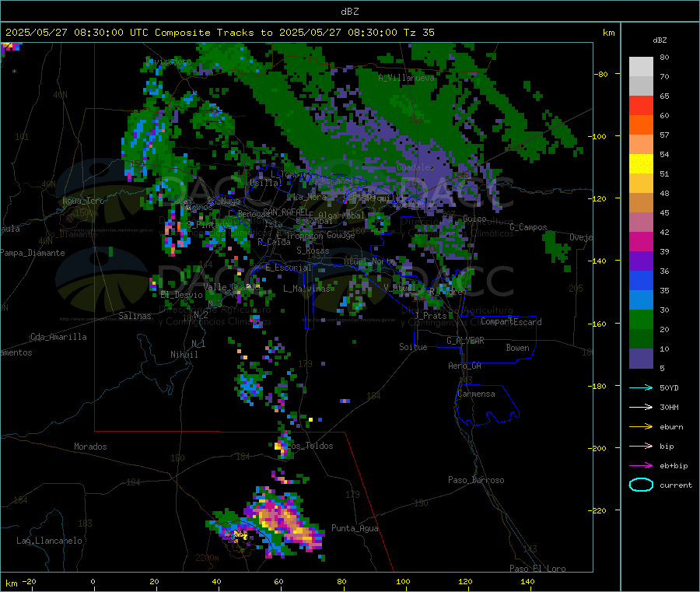Click the Los_Toldos map label
Screen dimensions: 700x592
click(309, 446)
